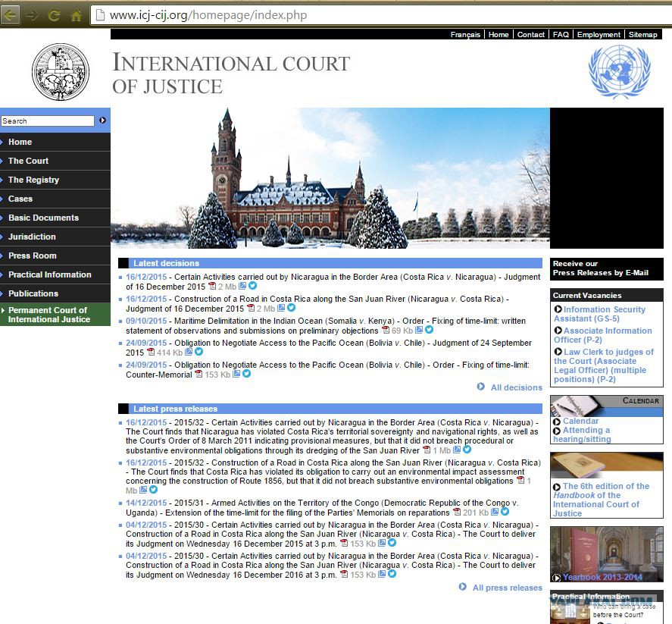This screenshot has height=624, width=672.
Task: Open The Court sidebar menu
Action: 28,161
